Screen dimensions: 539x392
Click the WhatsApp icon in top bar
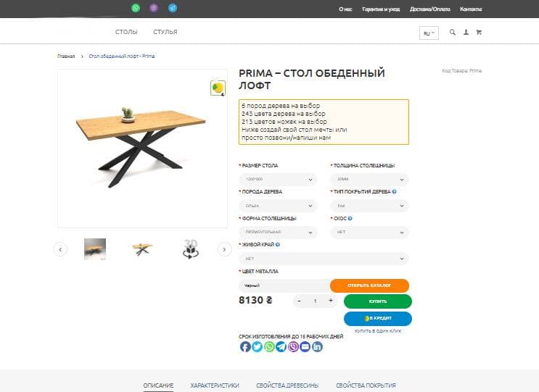coord(135,8)
